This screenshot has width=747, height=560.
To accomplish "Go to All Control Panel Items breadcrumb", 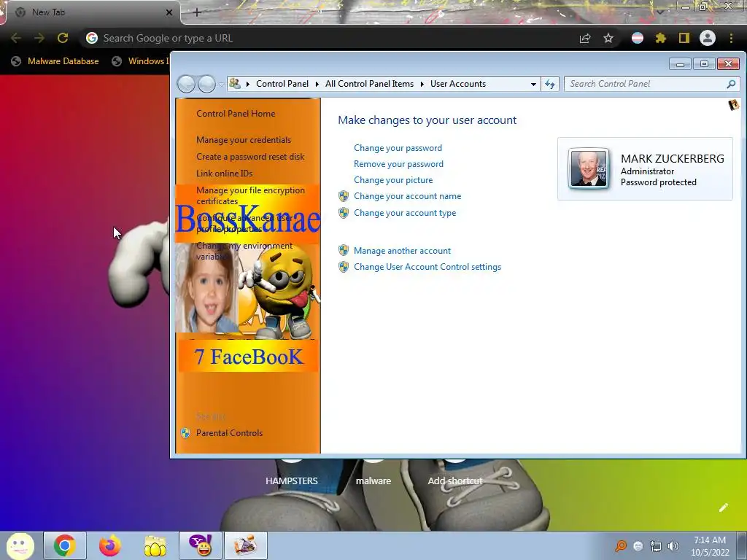I will (x=369, y=84).
